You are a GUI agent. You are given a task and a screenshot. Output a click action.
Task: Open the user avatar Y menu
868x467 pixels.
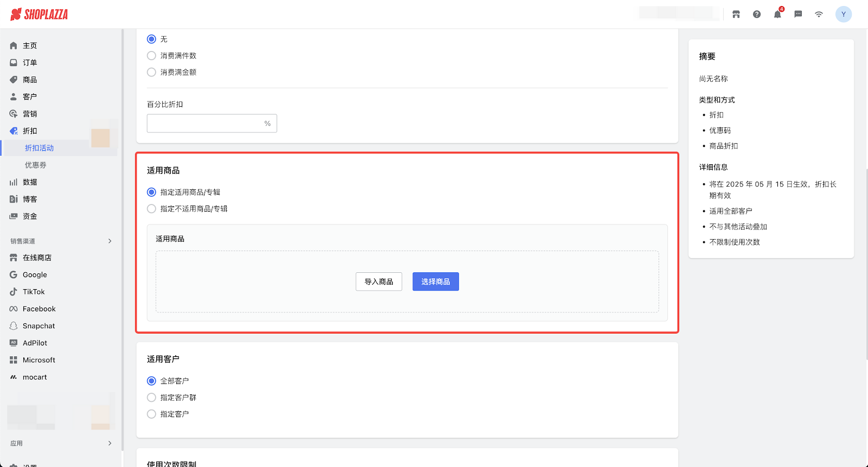pos(843,15)
